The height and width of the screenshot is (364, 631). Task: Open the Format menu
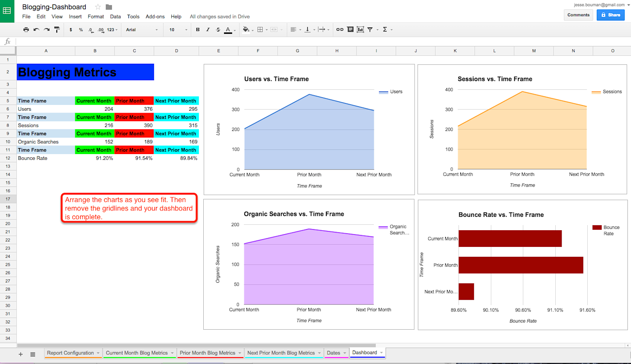96,16
